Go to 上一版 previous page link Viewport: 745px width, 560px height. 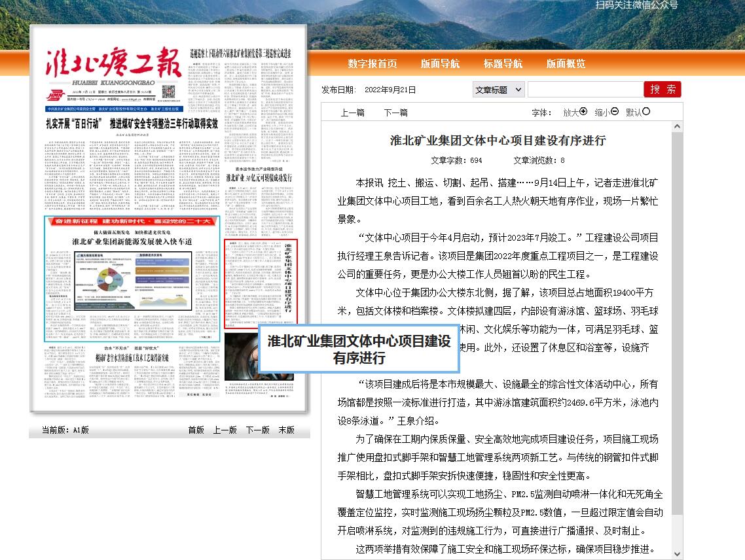225,430
